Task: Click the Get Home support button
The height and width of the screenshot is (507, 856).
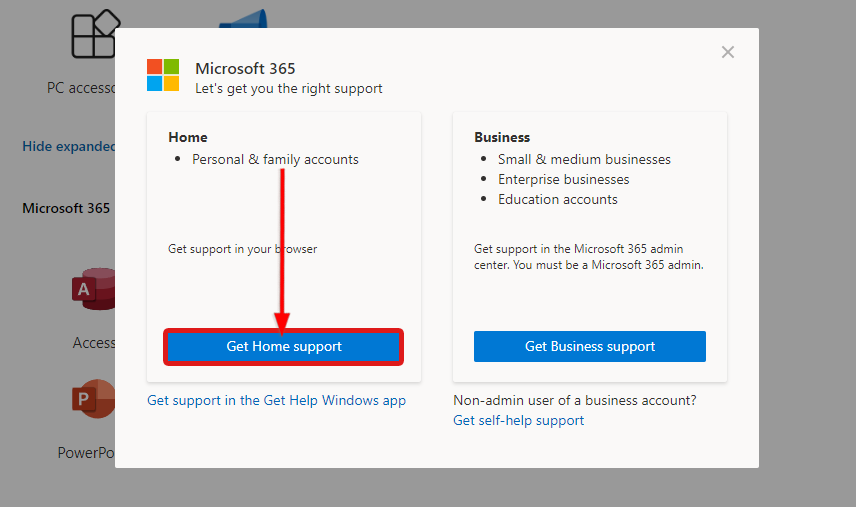Action: (283, 347)
